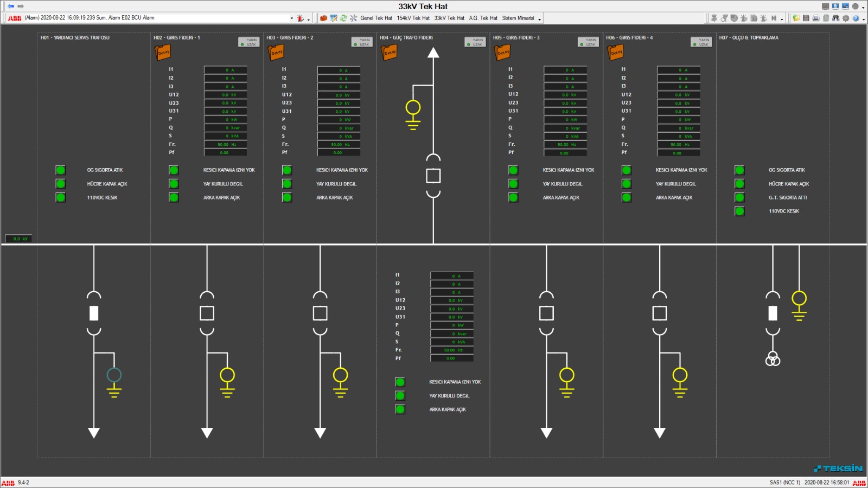
Task: Switch to 154kV Tek Hat view
Action: 413,18
